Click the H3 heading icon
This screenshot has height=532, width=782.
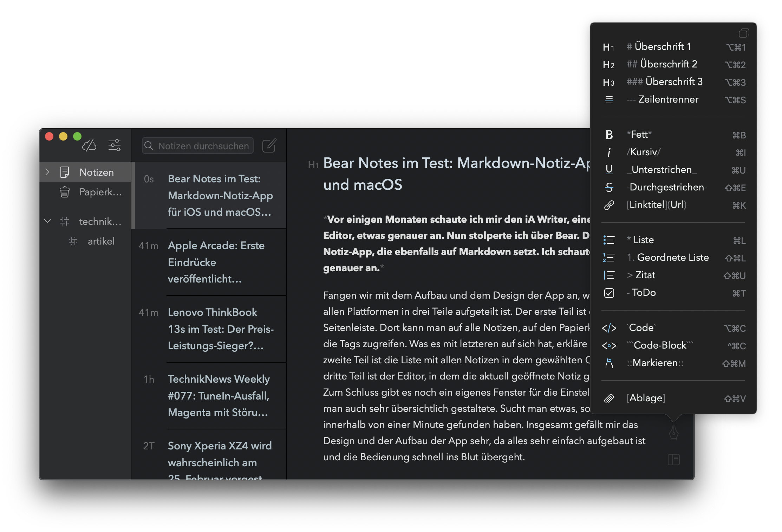pos(608,82)
